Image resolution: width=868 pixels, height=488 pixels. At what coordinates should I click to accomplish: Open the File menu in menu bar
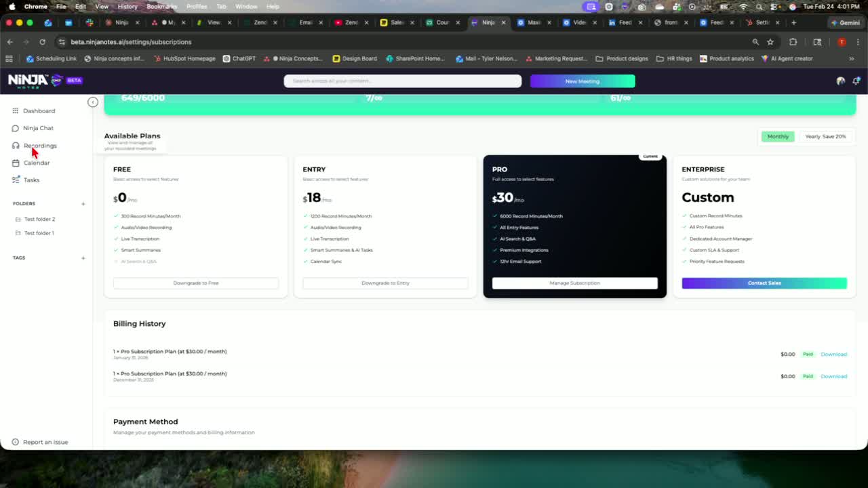[x=61, y=7]
